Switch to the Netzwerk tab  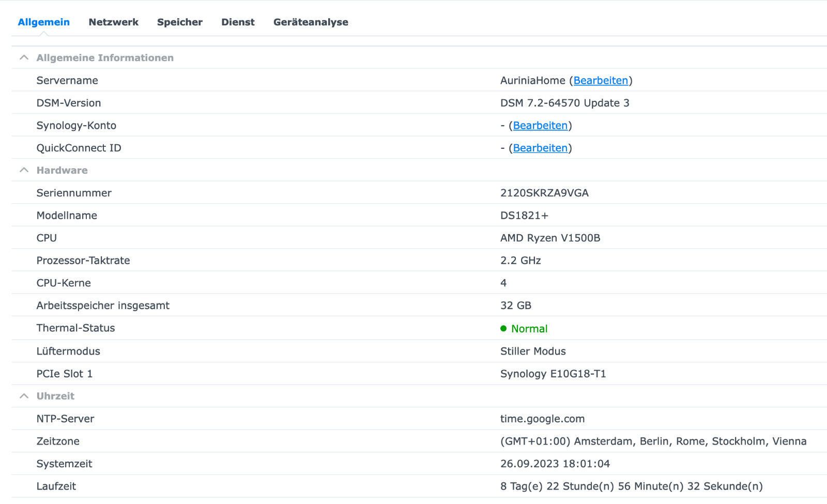[x=113, y=22]
